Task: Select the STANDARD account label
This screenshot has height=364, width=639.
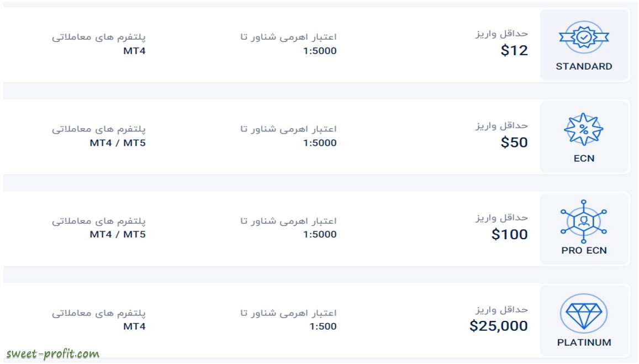Action: point(584,66)
